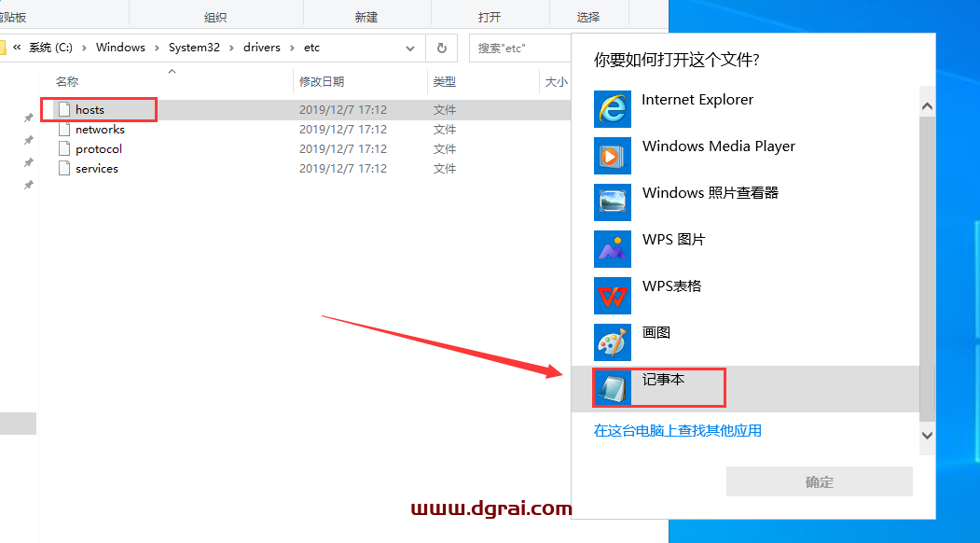Choose the Windows Media Player icon
The height and width of the screenshot is (543, 980).
[613, 155]
